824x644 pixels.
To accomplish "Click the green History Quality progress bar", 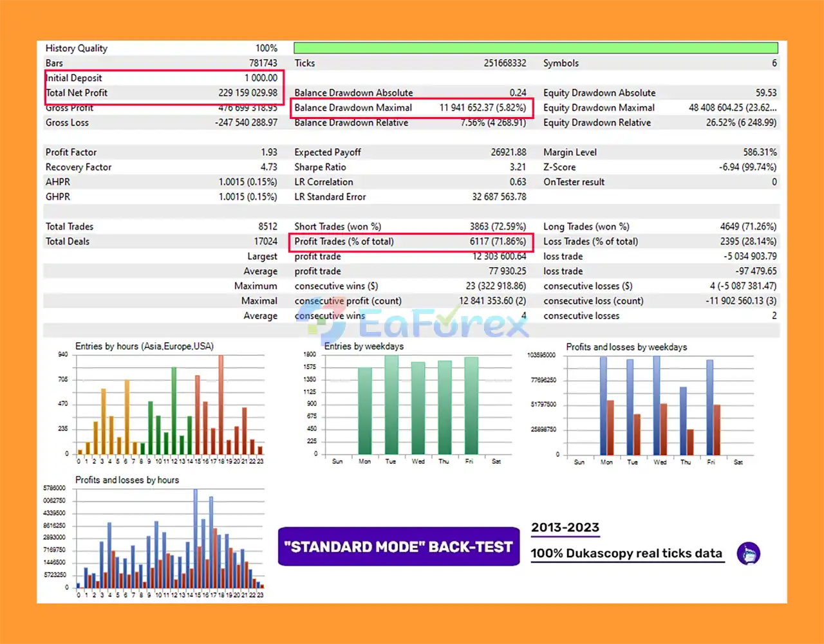I will pyautogui.click(x=535, y=48).
